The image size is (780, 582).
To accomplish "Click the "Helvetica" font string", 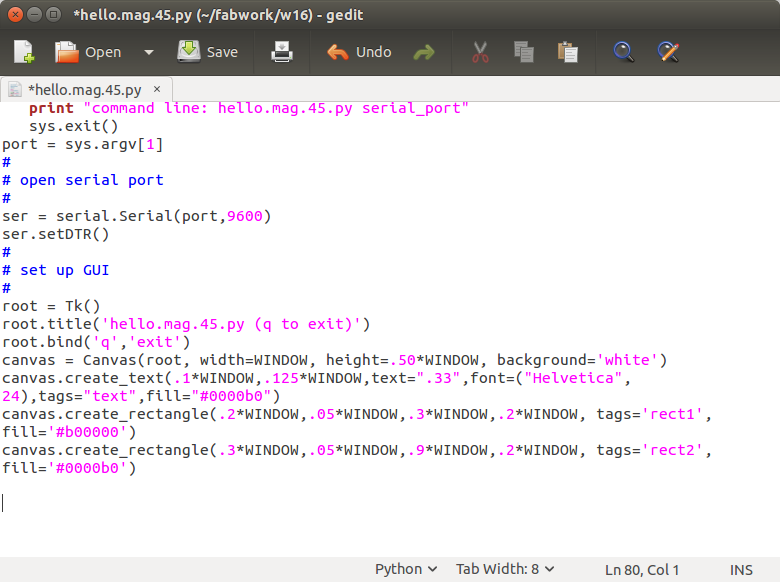I will 573,378.
